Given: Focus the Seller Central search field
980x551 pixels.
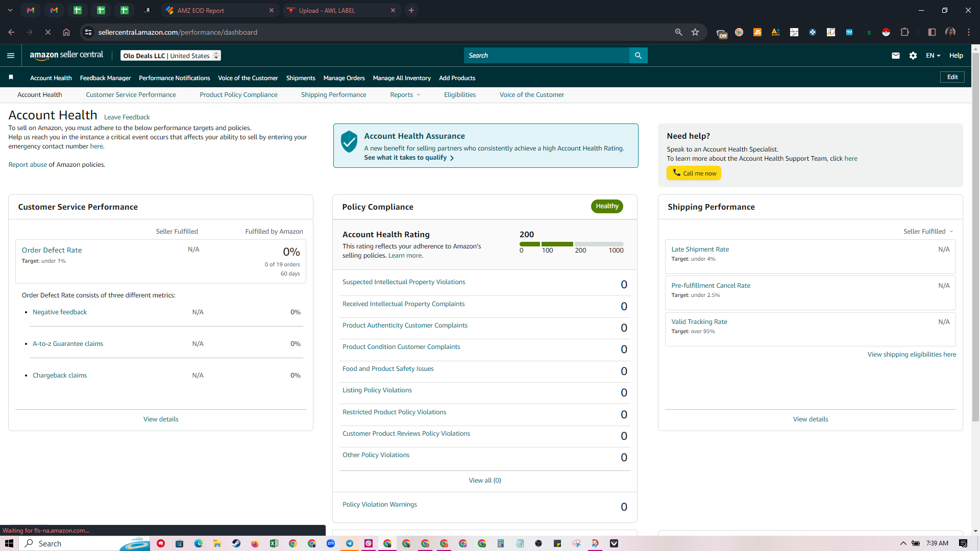Looking at the screenshot, I should (547, 55).
